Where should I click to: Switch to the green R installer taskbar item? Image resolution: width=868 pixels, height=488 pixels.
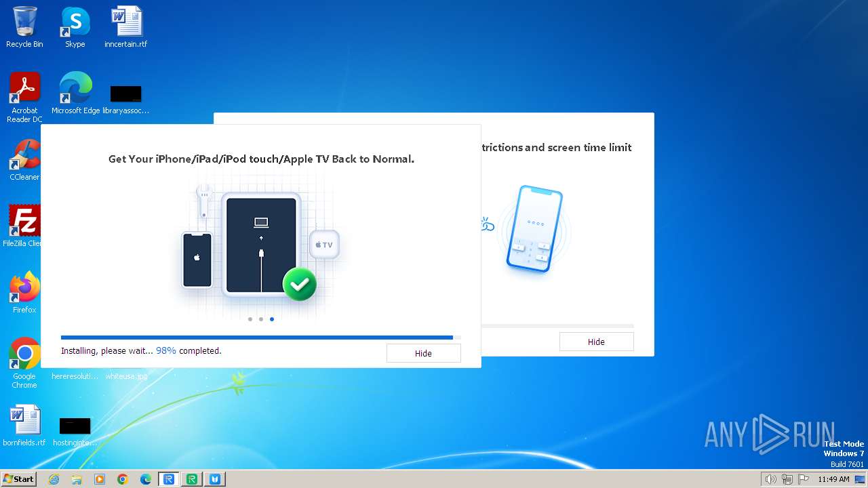(192, 479)
